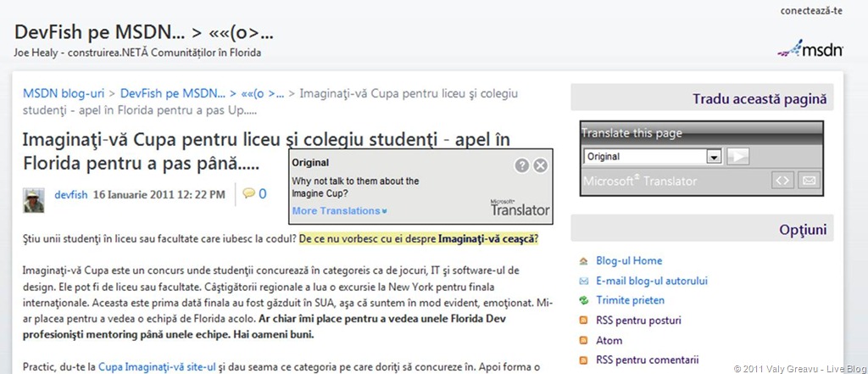This screenshot has height=374, width=868.
Task: Click the devfish author avatar
Action: coord(34,198)
